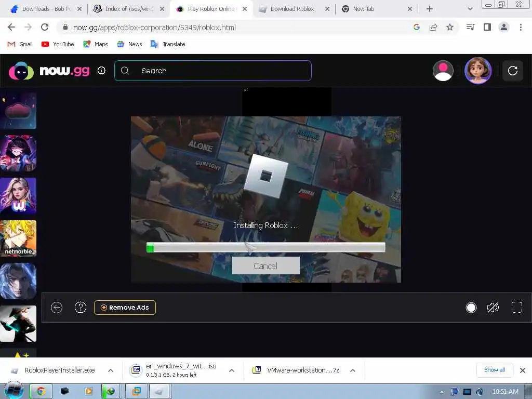Screen dimensions: 532x399
Task: Switch to the Download Roblox tab
Action: coord(294,9)
